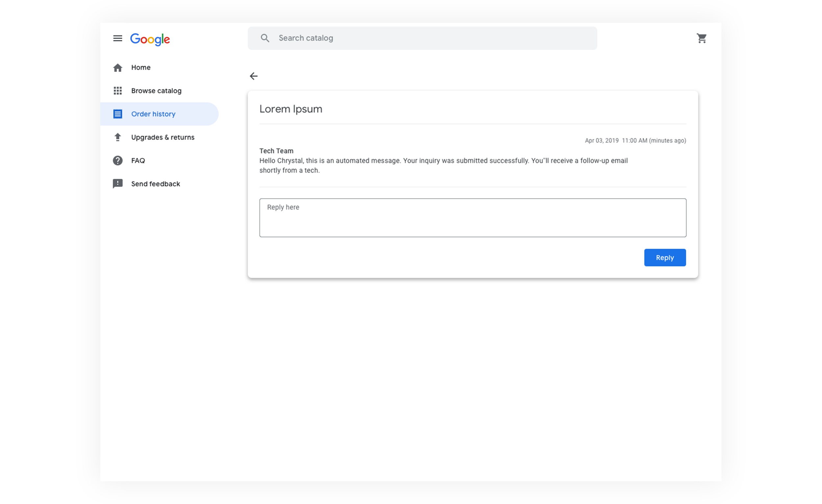Click the Google logo
The width and height of the screenshot is (822, 504).
click(x=150, y=39)
